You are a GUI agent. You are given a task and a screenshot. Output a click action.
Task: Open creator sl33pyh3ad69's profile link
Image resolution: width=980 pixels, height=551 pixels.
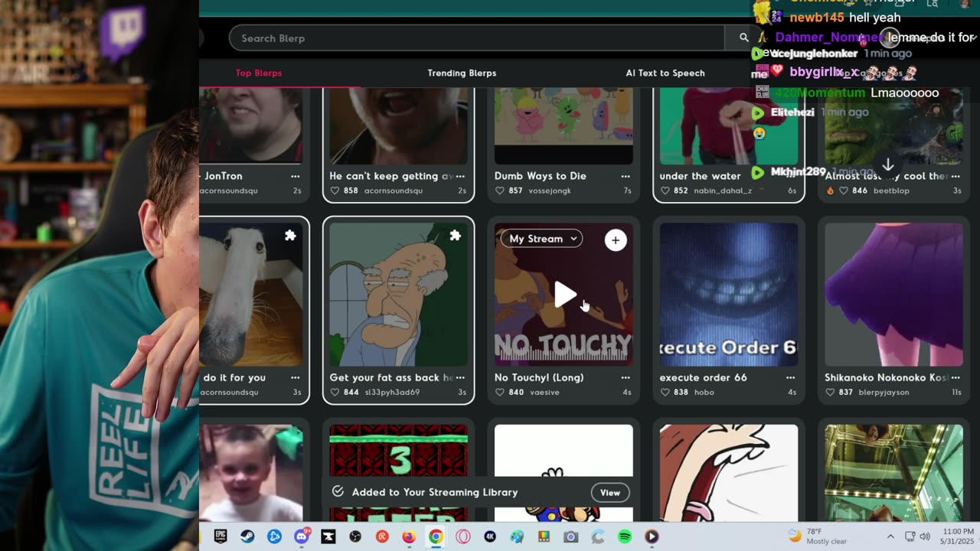(392, 392)
